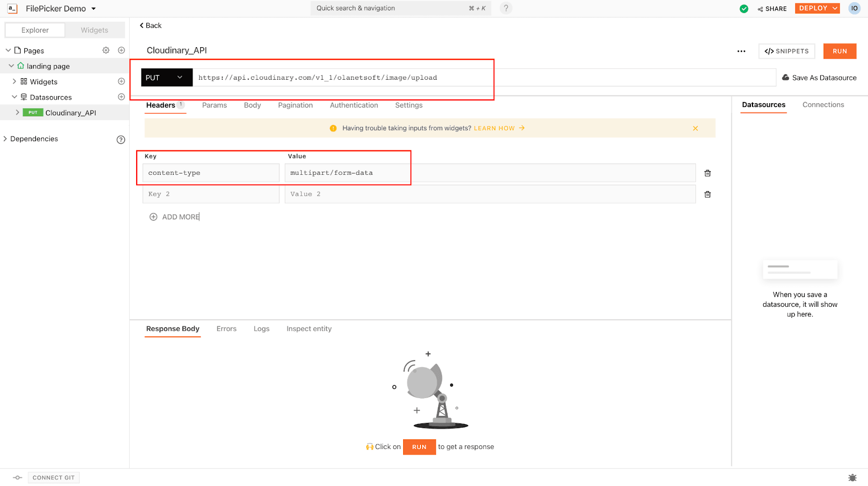Click the Pages settings gear icon
Screen dimensions: 868x486
point(106,51)
